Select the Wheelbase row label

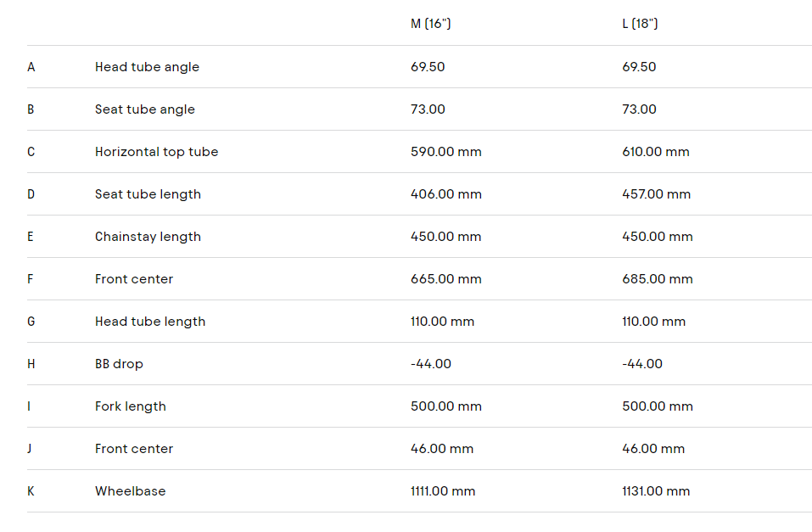click(131, 491)
